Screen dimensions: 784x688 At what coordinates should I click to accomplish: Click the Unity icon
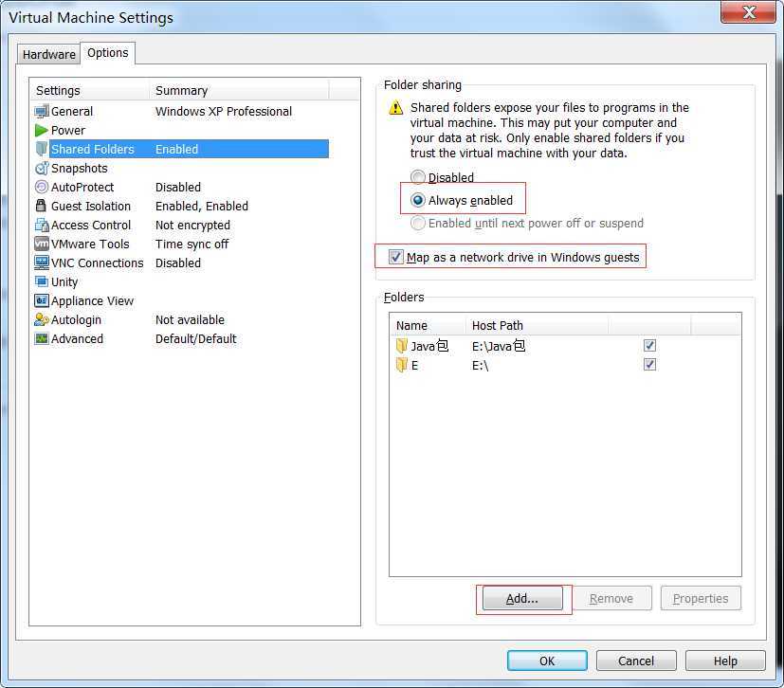(x=42, y=281)
